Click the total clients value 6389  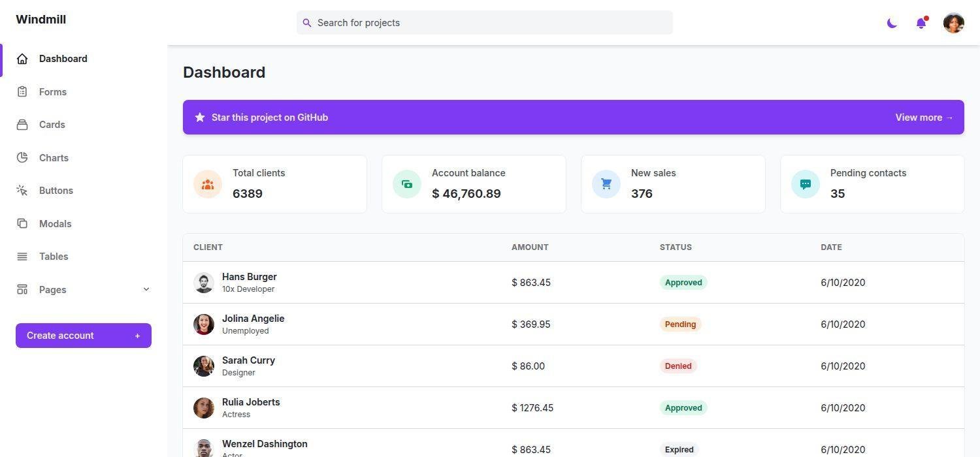pos(248,194)
